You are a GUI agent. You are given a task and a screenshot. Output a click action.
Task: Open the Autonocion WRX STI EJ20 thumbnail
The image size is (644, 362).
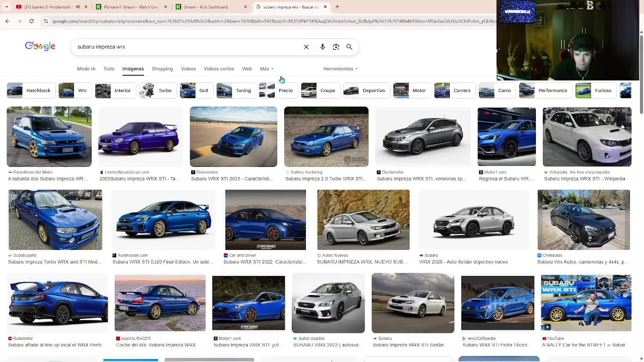[x=163, y=220]
